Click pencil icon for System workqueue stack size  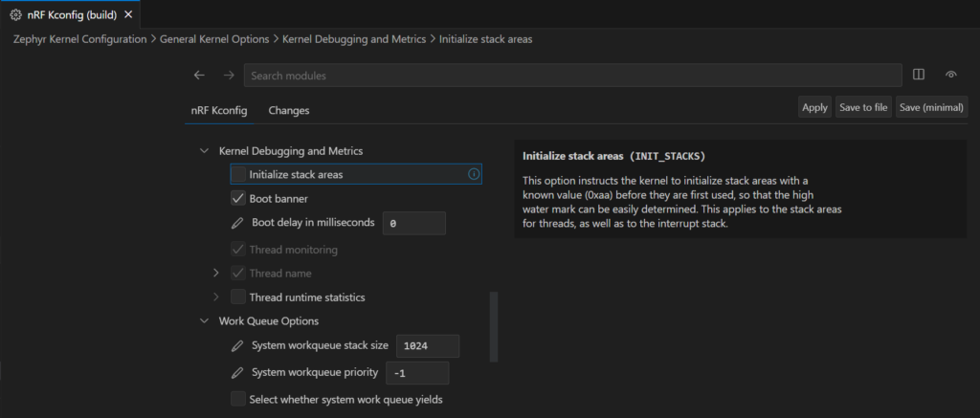(x=238, y=345)
